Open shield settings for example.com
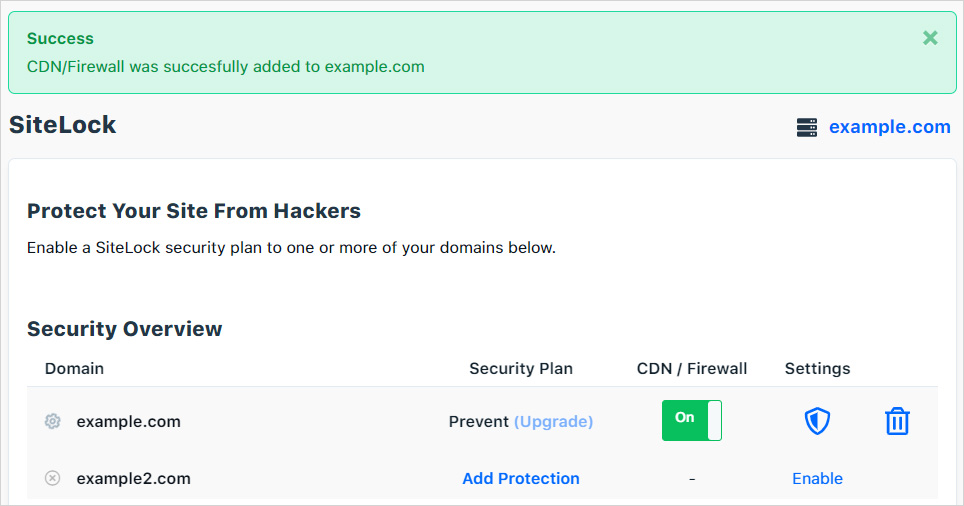This screenshot has width=964, height=506. [818, 421]
